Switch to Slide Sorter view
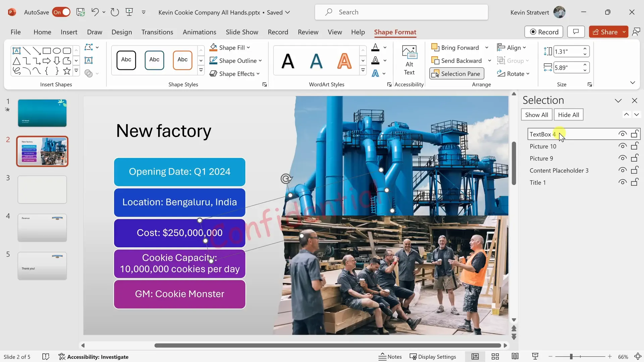This screenshot has width=644, height=362. [x=495, y=357]
